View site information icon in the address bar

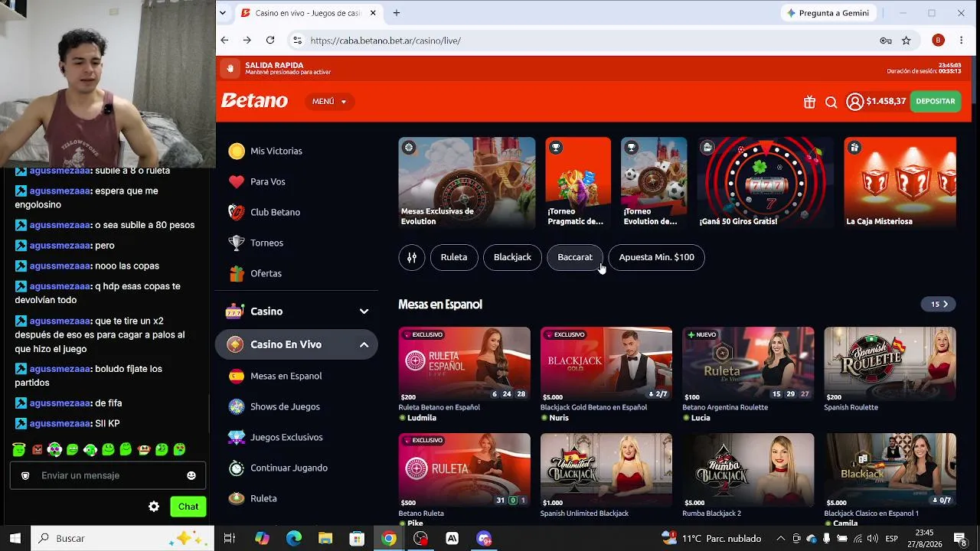point(297,41)
